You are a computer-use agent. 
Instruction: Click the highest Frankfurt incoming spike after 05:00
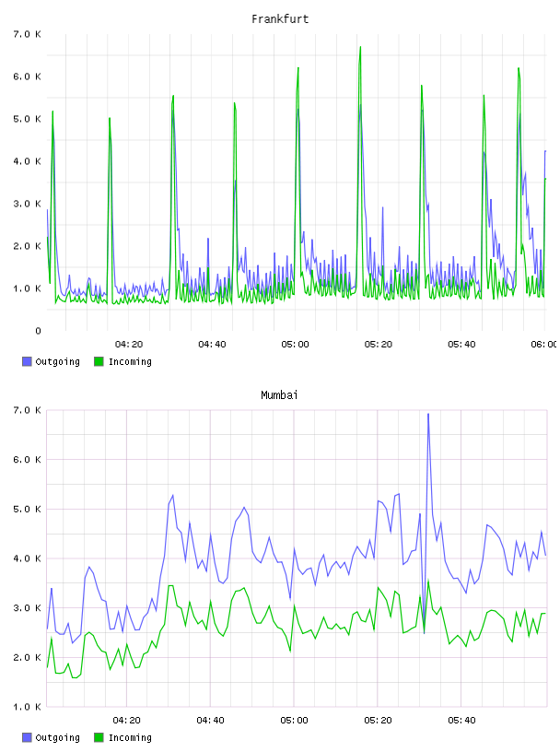[360, 48]
